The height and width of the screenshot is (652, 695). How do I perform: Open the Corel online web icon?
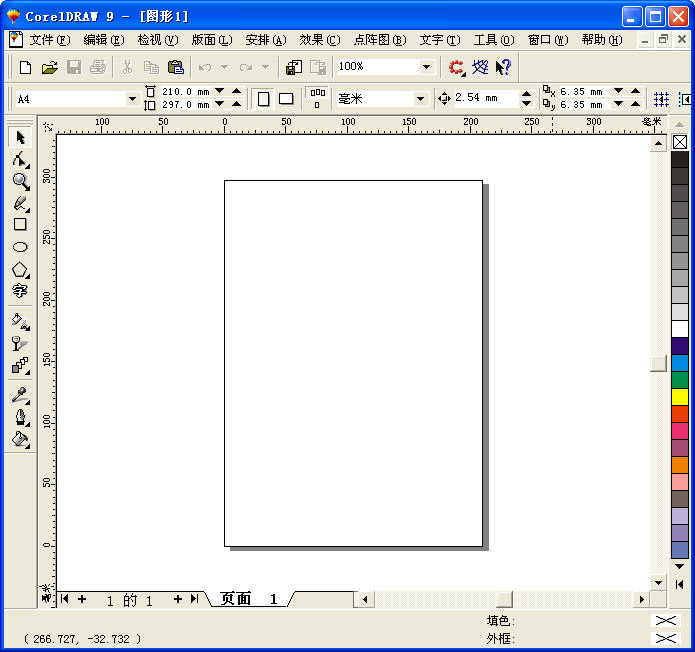point(480,67)
